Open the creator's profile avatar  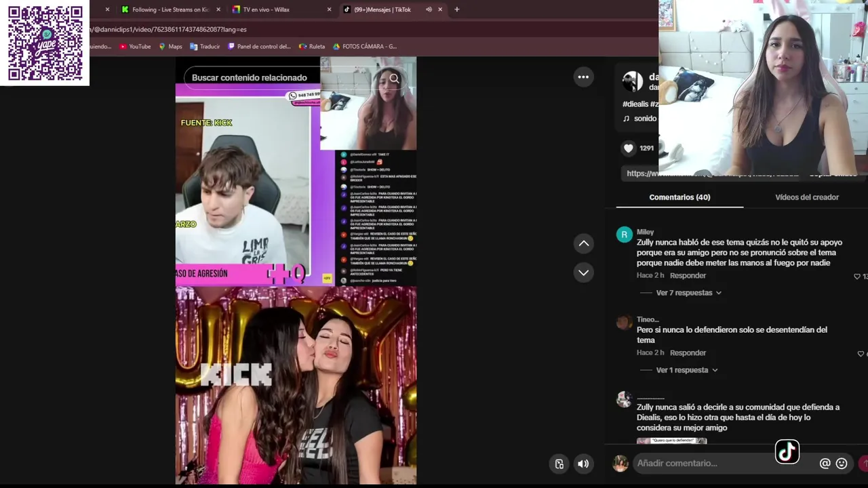pyautogui.click(x=632, y=81)
